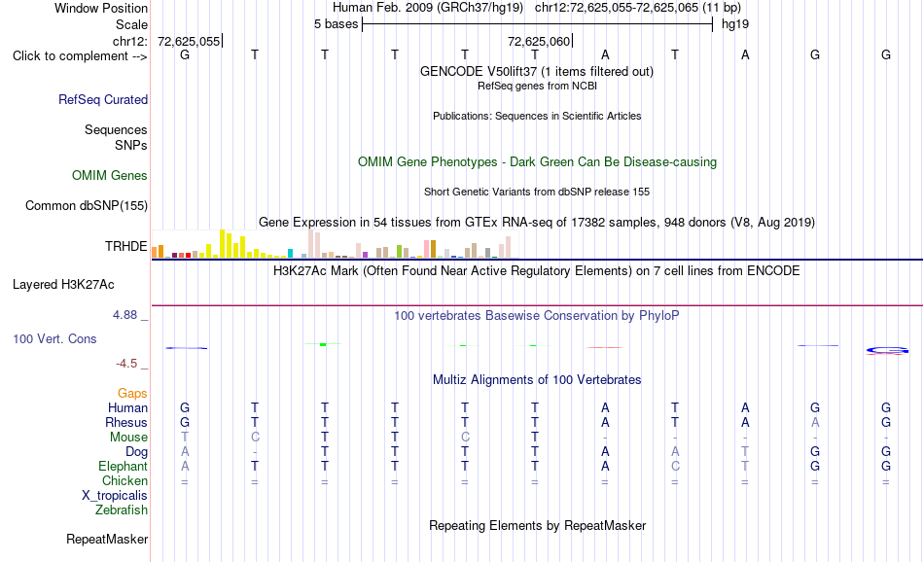Click the tallest yellow GTEx expression bar
The width and height of the screenshot is (924, 562).
pyautogui.click(x=222, y=244)
